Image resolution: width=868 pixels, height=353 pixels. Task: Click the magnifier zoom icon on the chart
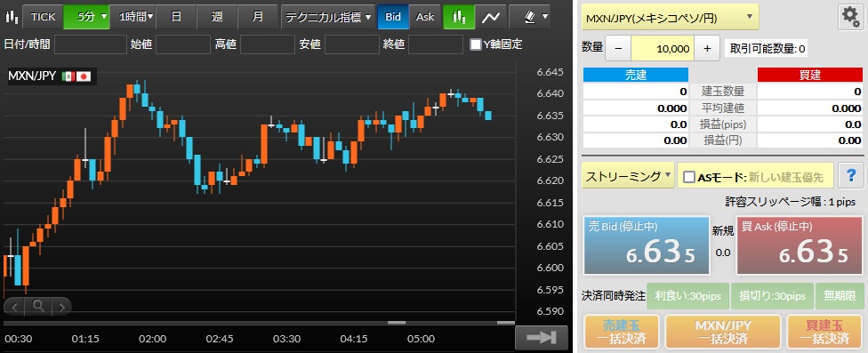pyautogui.click(x=38, y=305)
